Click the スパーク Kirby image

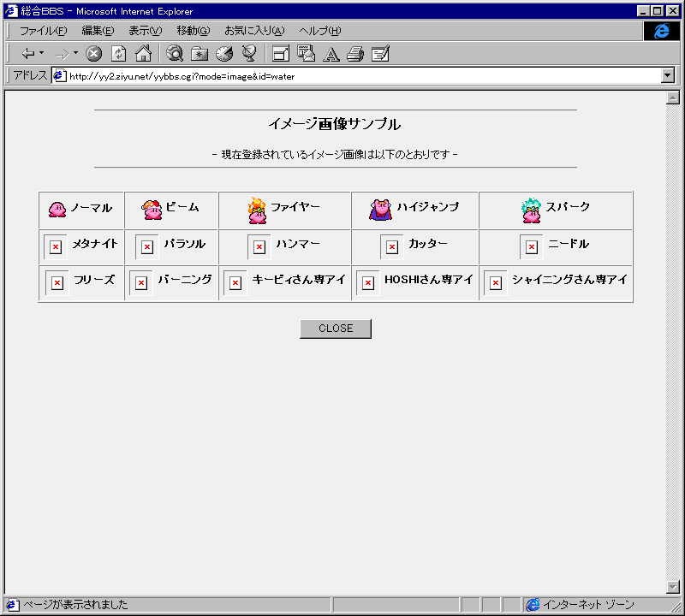click(x=531, y=210)
